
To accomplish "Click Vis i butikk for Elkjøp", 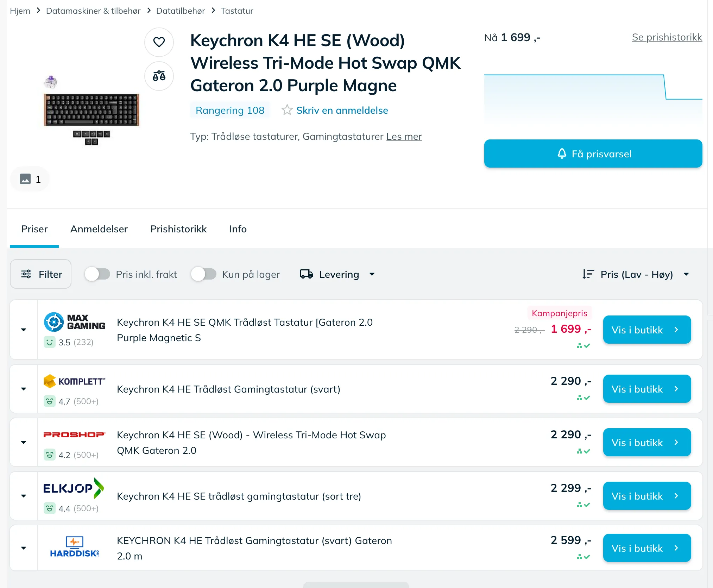I will pyautogui.click(x=647, y=496).
